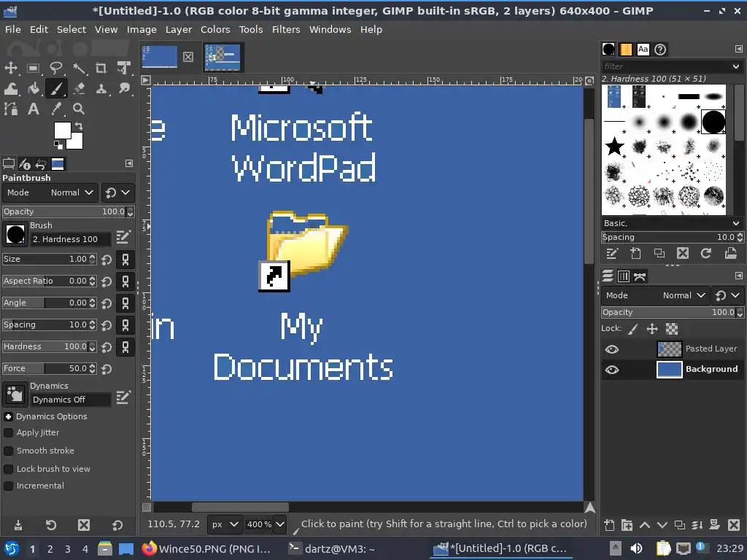Swap foreground and background colors
This screenshot has width=747, height=560.
tap(79, 126)
